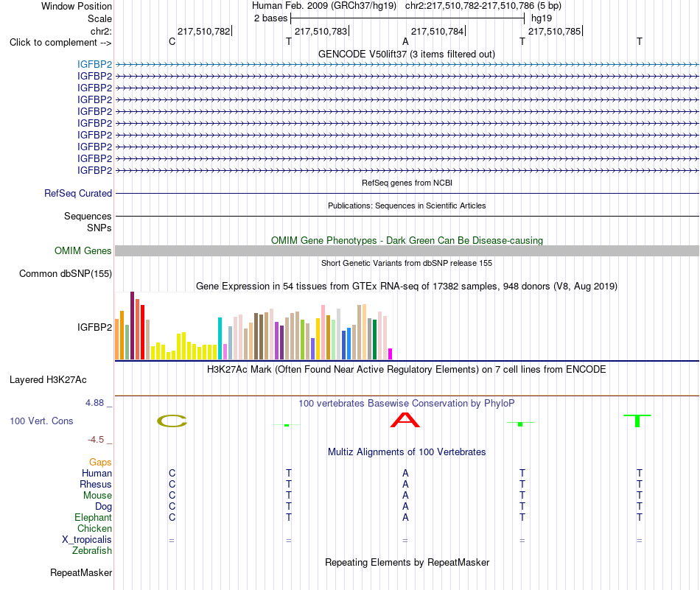Viewport: 700px width, 590px height.
Task: Click the red A conservation logo letter
Action: (405, 420)
